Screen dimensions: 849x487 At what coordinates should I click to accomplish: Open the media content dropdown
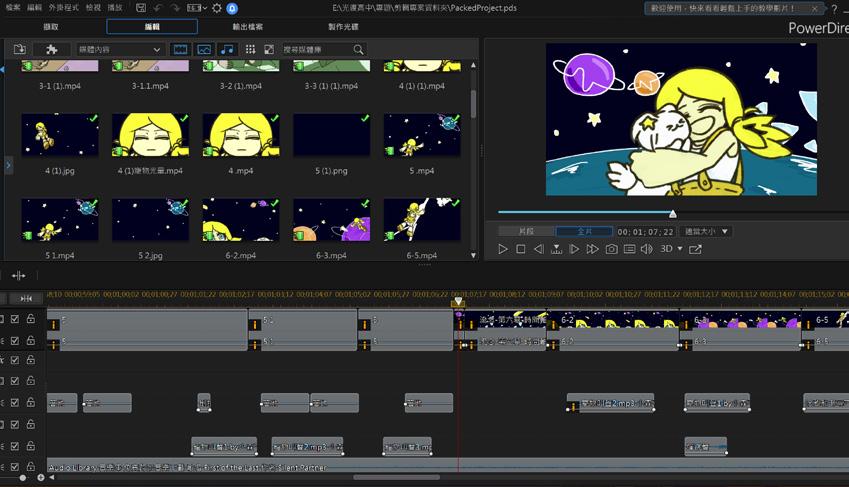tap(120, 49)
